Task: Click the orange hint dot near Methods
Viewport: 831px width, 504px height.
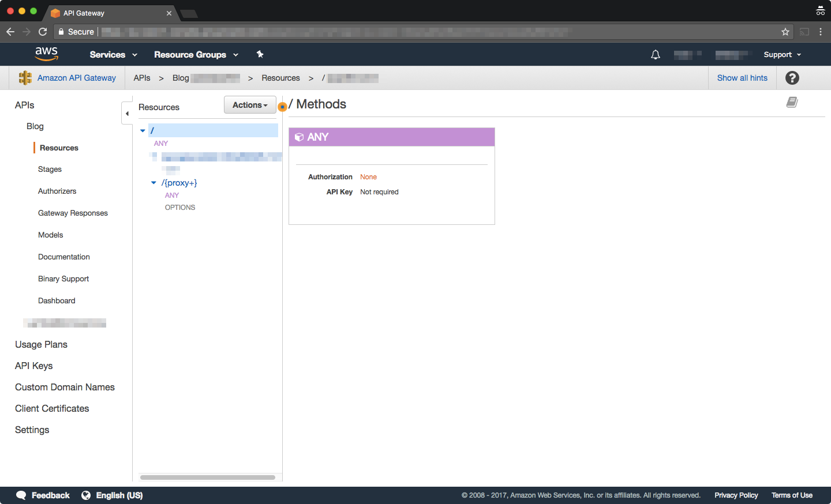Action: coord(282,107)
